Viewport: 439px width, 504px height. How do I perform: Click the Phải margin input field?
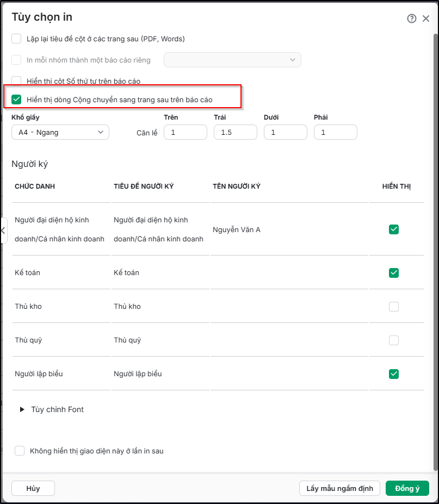point(336,132)
